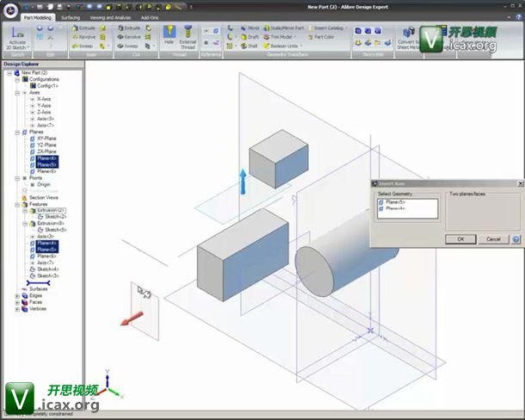This screenshot has height=420, width=525.
Task: Select XY-Plane in the Design Explorer
Action: tap(46, 139)
